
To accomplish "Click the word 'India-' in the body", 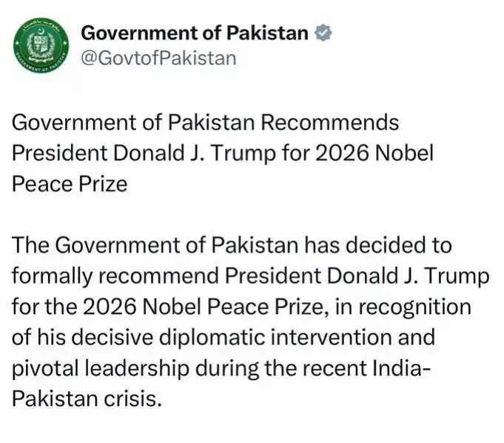I will tap(401, 368).
